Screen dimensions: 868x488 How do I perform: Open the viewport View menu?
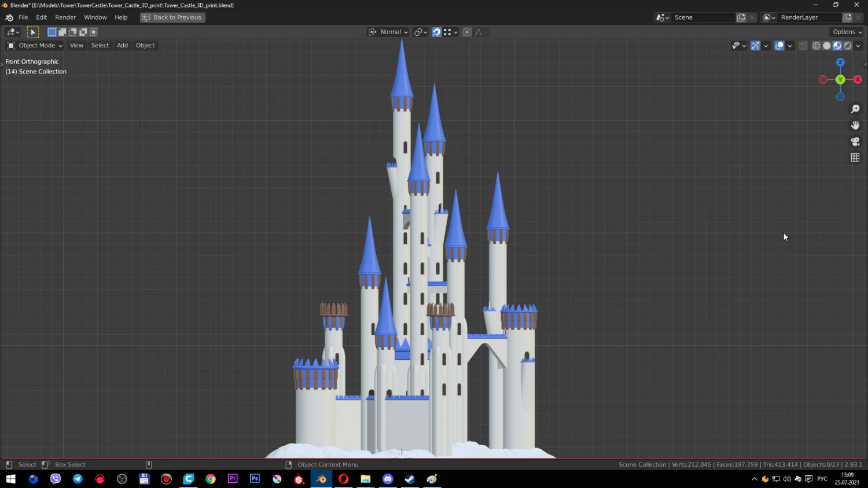pyautogui.click(x=76, y=46)
